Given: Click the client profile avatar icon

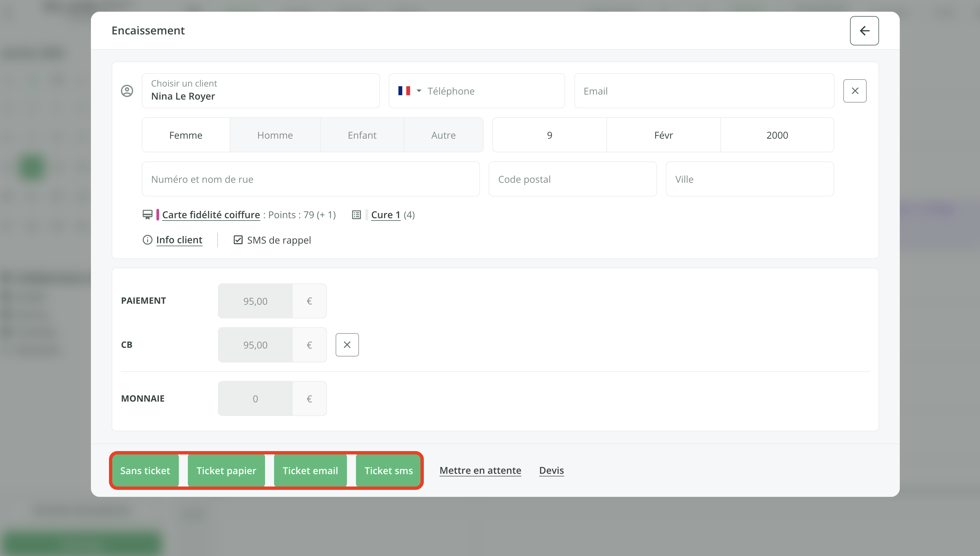Looking at the screenshot, I should point(127,91).
